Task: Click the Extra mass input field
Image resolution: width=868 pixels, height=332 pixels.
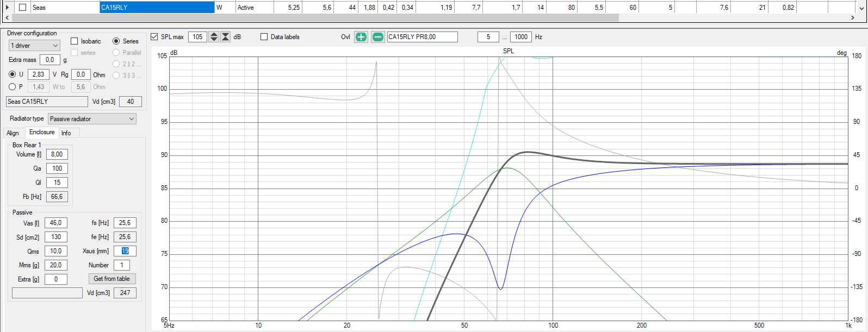Action: coord(50,60)
